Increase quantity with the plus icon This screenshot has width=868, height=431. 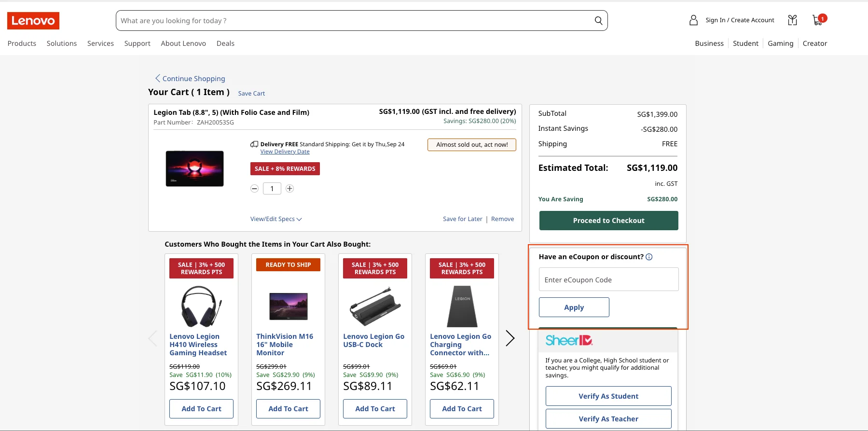point(289,189)
